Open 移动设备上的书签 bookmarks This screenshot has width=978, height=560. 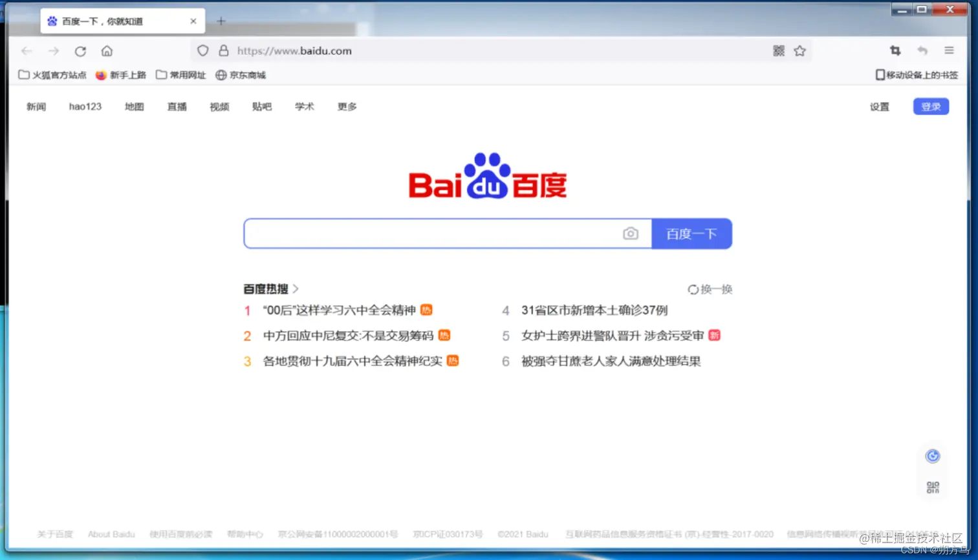coord(917,75)
